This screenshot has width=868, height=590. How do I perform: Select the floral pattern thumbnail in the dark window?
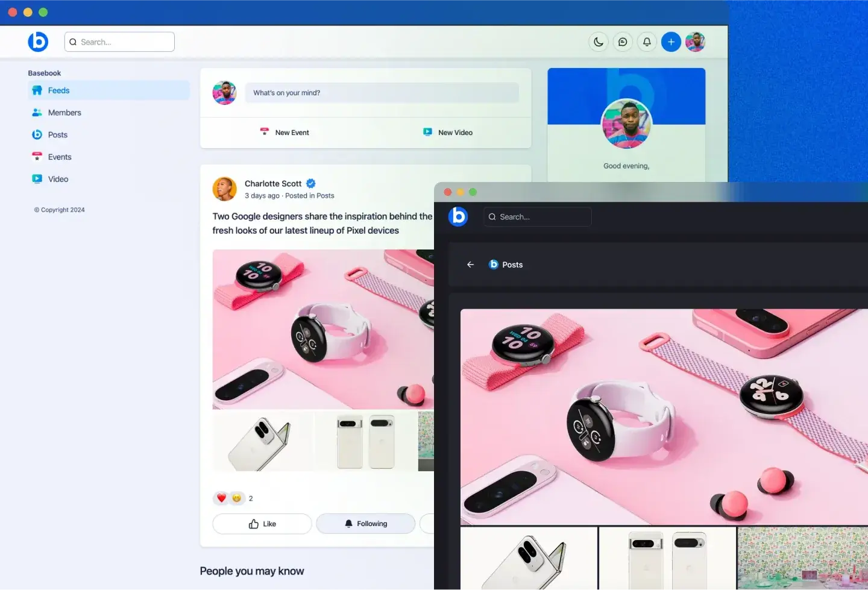click(803, 559)
